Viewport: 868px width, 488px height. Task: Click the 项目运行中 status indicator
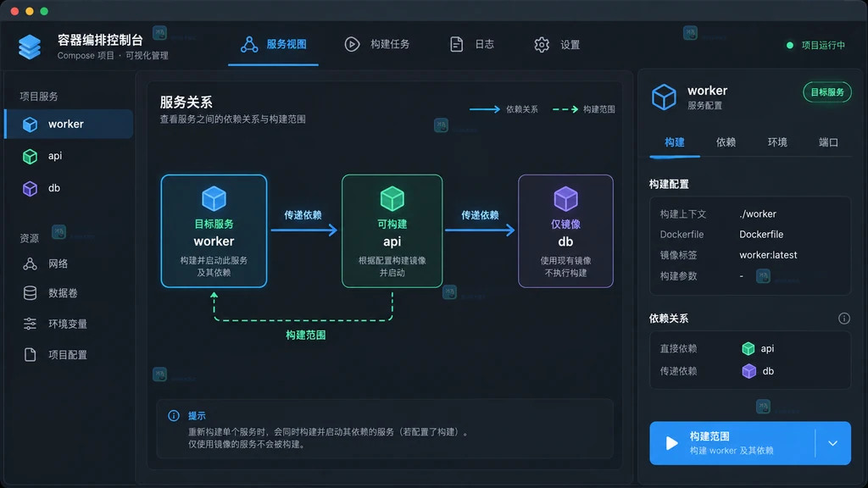pos(815,46)
